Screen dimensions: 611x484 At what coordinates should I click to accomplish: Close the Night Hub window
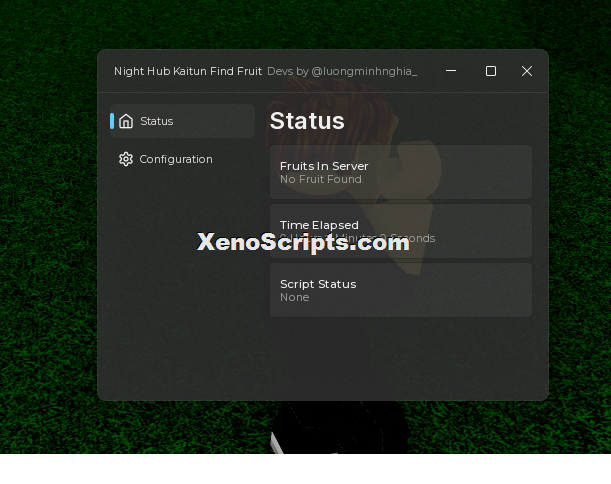(527, 71)
